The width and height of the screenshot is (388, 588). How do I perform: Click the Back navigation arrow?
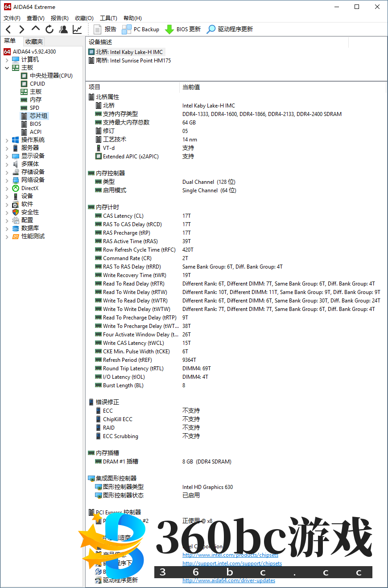coord(8,29)
